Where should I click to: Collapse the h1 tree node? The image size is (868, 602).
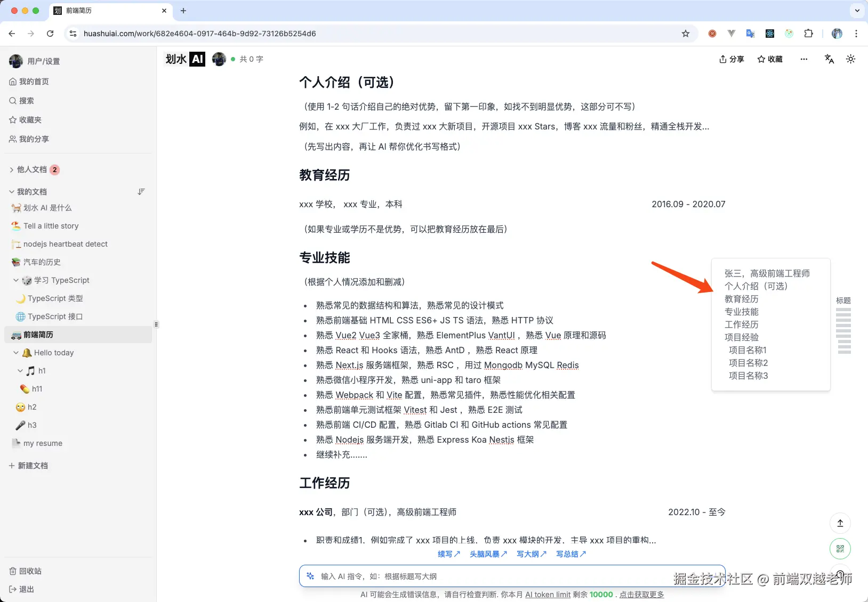click(x=20, y=371)
